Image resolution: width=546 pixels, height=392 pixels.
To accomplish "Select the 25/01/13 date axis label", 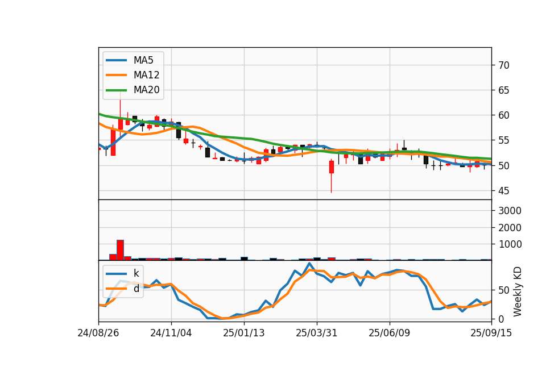I will pos(244,333).
